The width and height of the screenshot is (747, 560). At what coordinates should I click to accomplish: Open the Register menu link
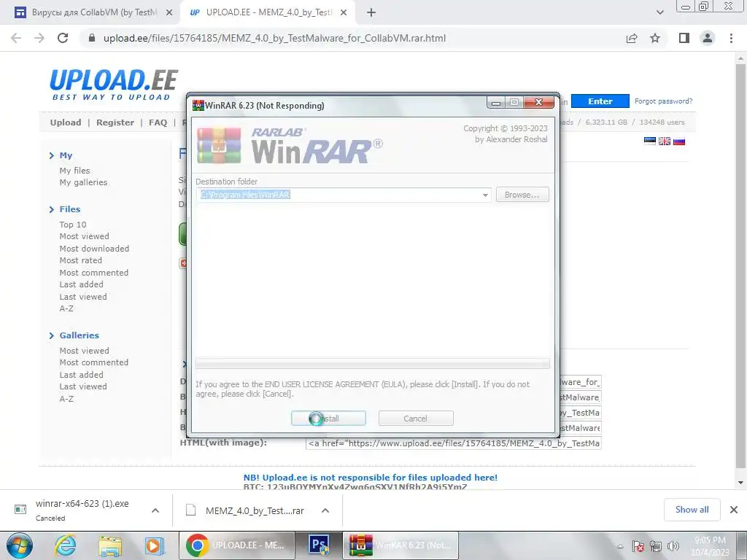pos(115,122)
